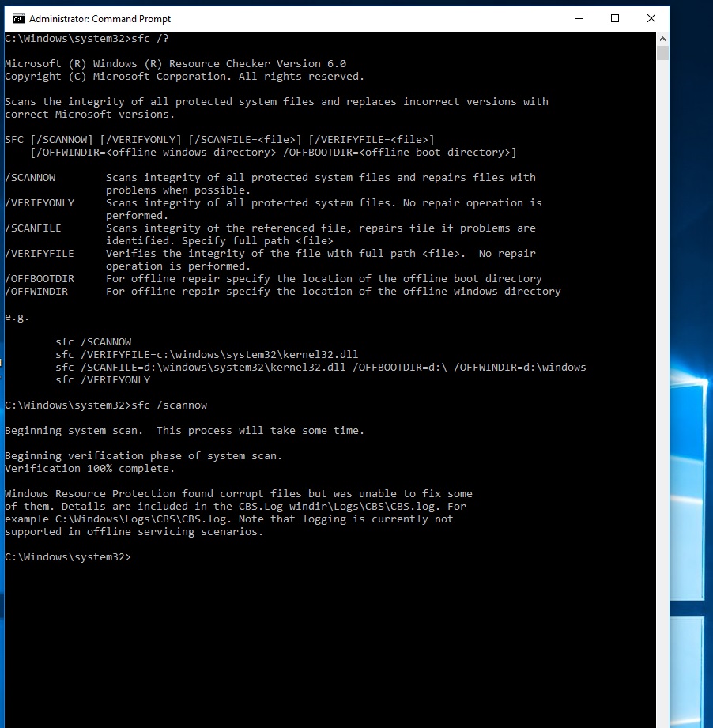Click the scrollbar up arrow
713x728 pixels.
point(662,39)
